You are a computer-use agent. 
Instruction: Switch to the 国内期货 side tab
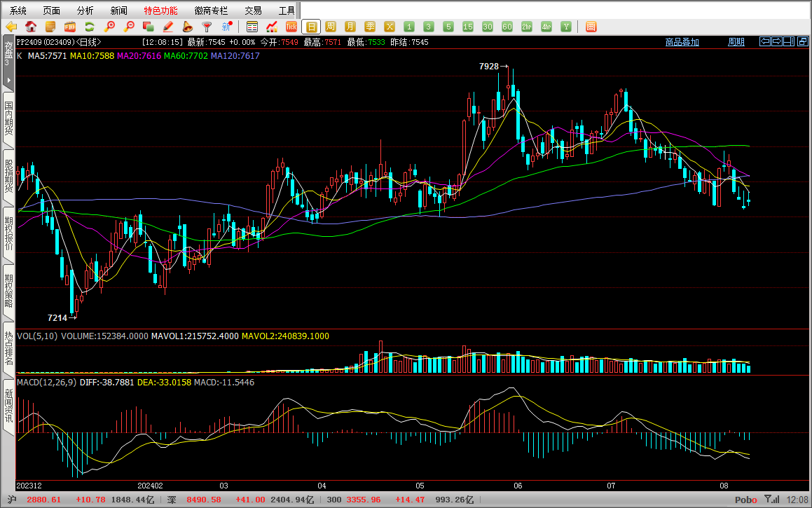click(x=8, y=119)
